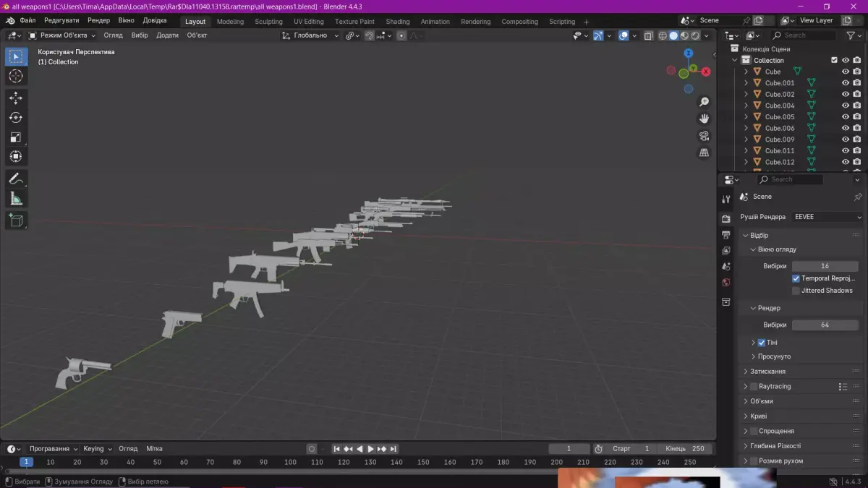The image size is (868, 488).
Task: Open the Додати menu in viewport header
Action: [168, 35]
